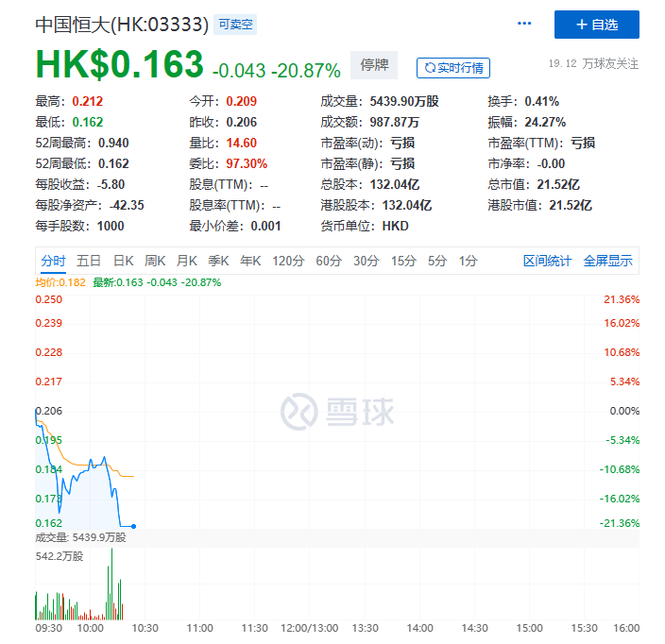This screenshot has height=644, width=665.
Task: Click the 成交量 value 5439.90万股
Action: click(404, 101)
